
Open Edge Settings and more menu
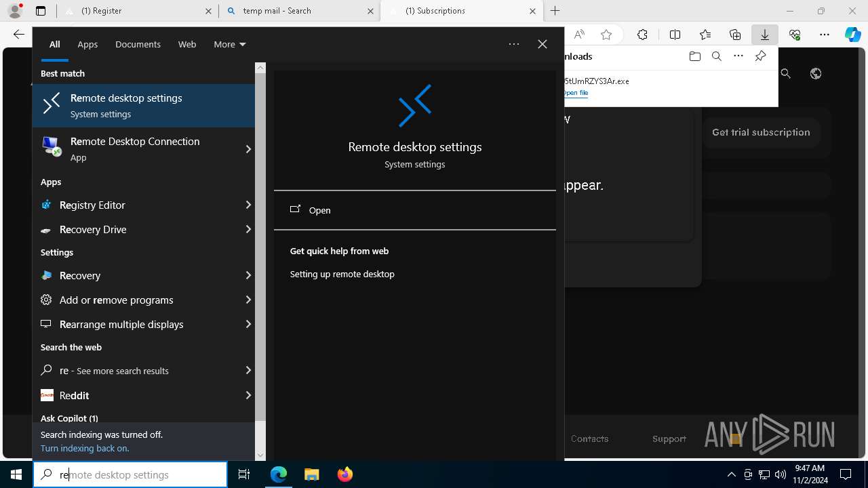825,35
